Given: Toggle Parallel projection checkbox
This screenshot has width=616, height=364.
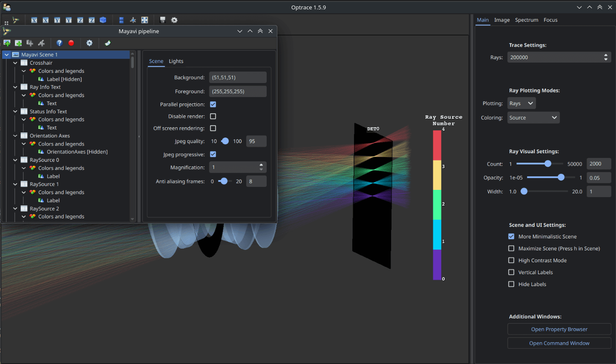Looking at the screenshot, I should (x=213, y=104).
